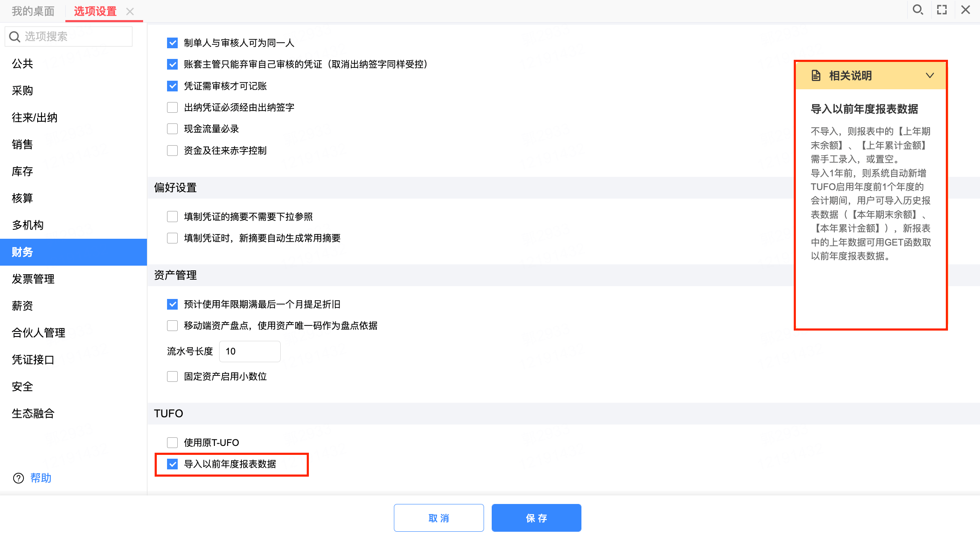The width and height of the screenshot is (980, 539).
Task: Open the 安全 category
Action: click(x=73, y=387)
